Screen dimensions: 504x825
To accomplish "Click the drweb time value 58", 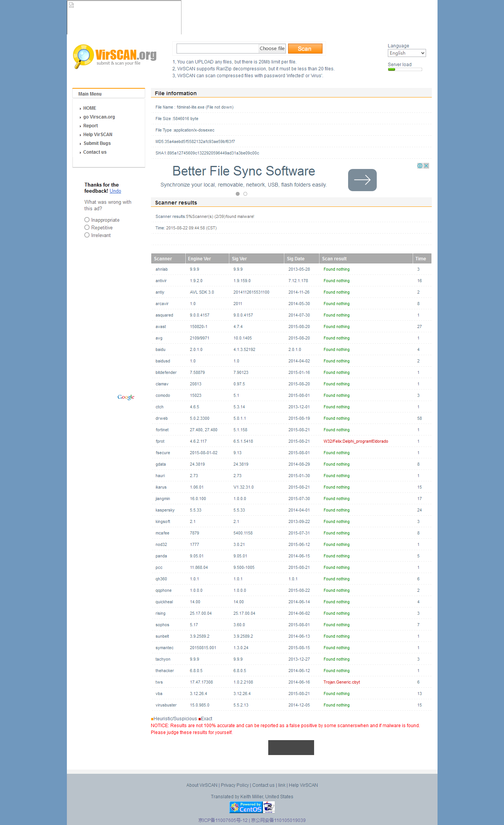I will click(x=420, y=418).
